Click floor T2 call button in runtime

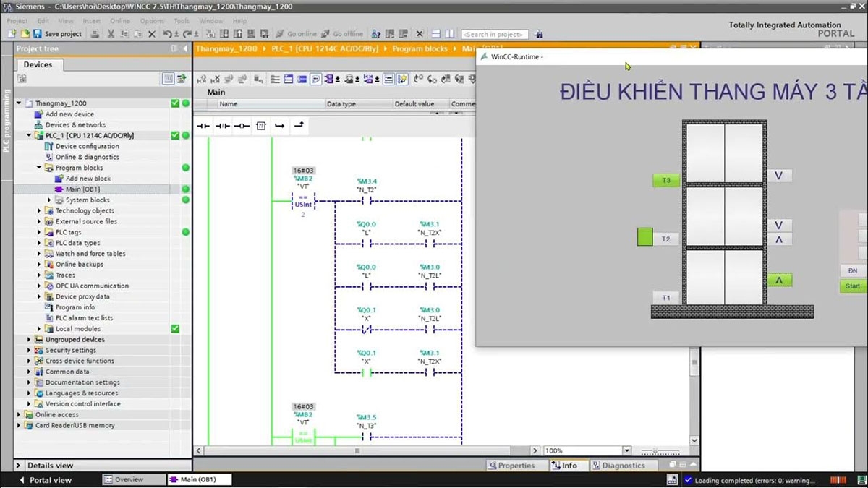[666, 239]
